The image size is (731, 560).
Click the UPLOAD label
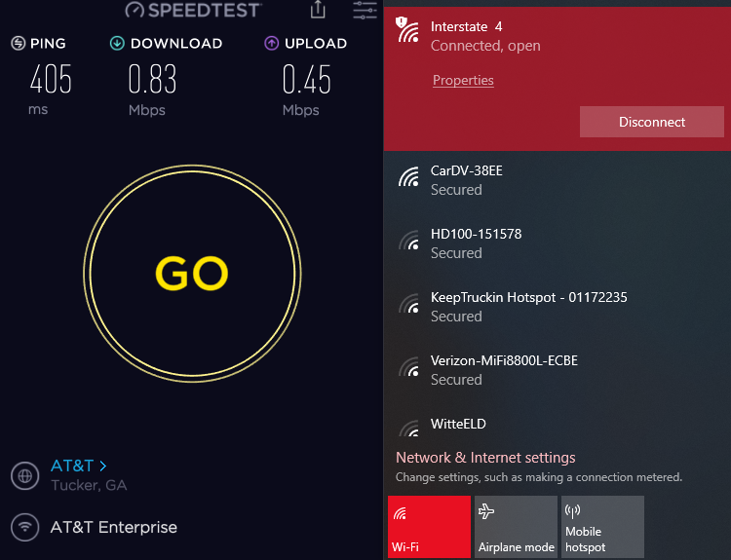click(316, 43)
